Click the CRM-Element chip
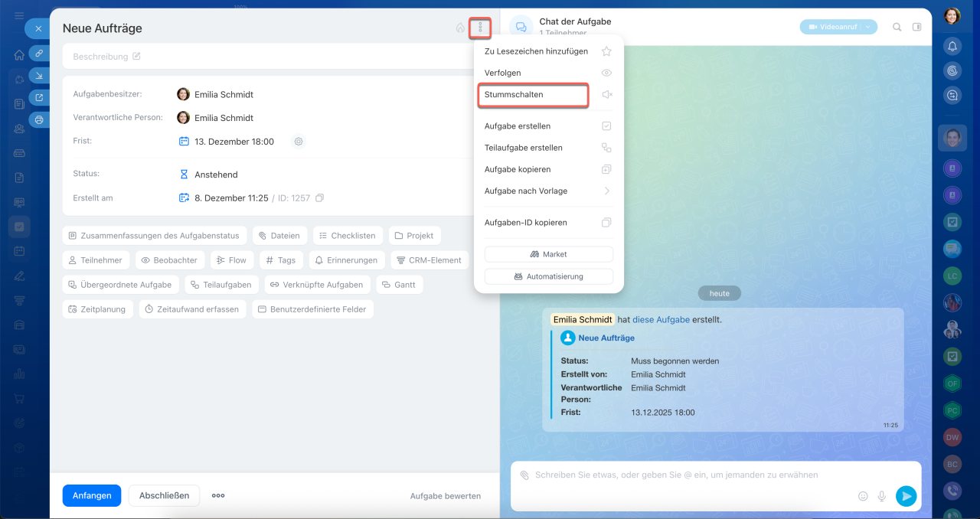Image resolution: width=980 pixels, height=519 pixels. (x=430, y=260)
